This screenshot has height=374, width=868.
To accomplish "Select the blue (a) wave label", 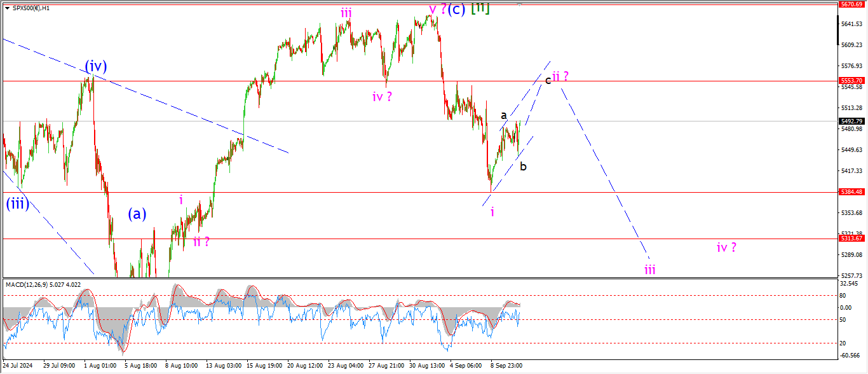I will click(x=137, y=214).
